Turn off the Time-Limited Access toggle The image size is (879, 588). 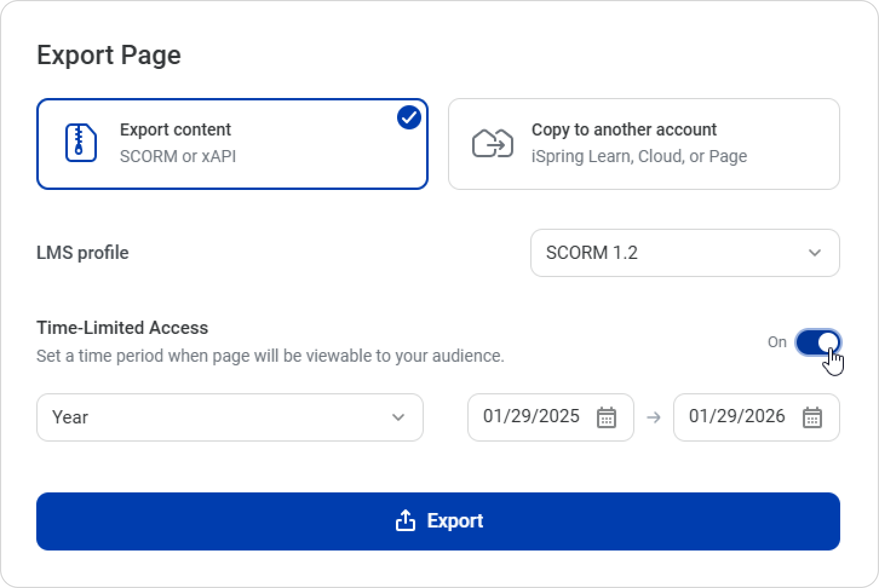click(818, 342)
